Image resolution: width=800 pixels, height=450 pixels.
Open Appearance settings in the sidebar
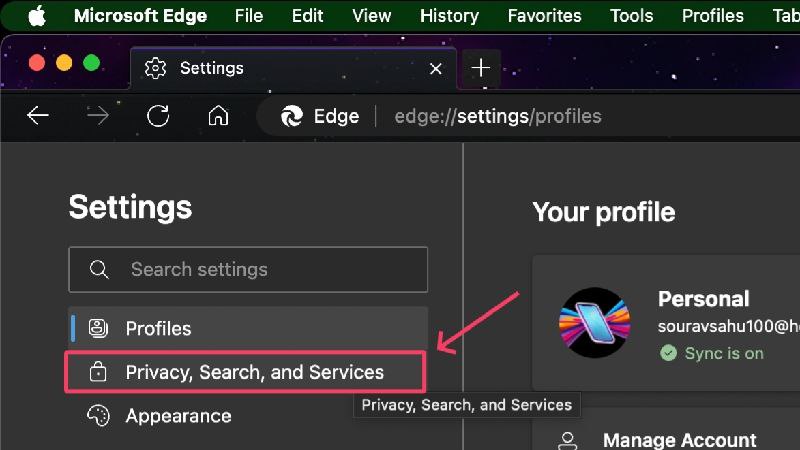point(248,416)
